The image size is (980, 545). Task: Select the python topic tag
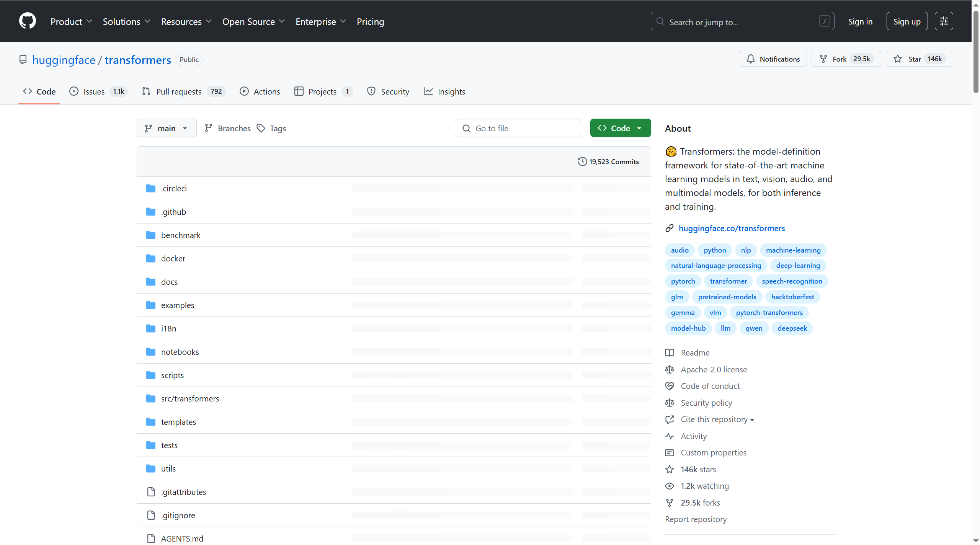(x=715, y=250)
